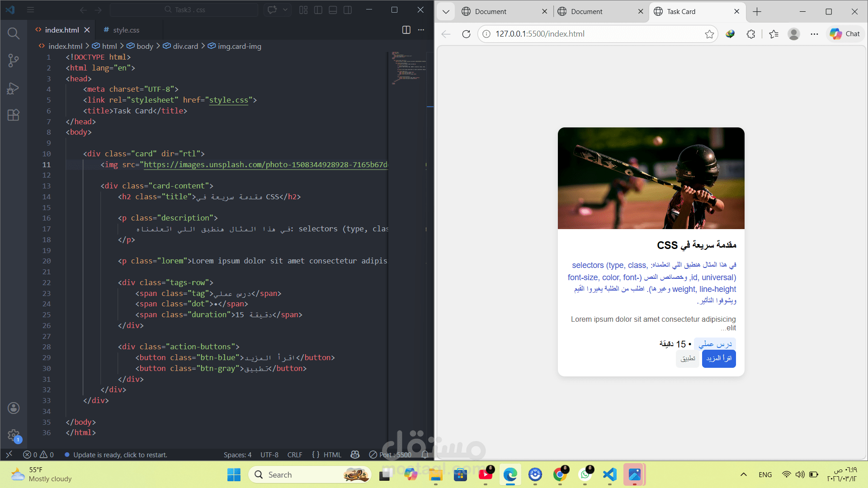This screenshot has width=868, height=488.
Task: Open the browser extensions puzzle icon in Edge
Action: click(751, 33)
